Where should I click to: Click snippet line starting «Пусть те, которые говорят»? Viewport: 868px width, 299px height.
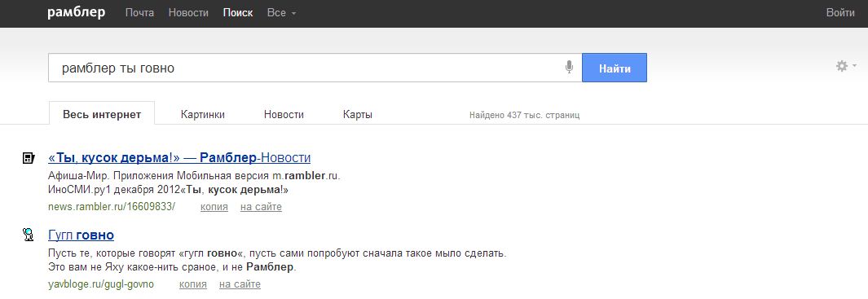pyautogui.click(x=277, y=253)
